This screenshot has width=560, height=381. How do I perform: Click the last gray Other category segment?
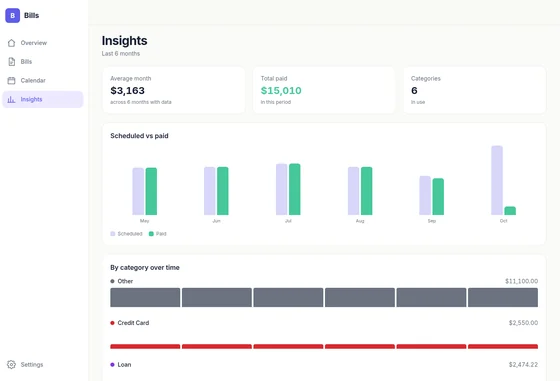(x=503, y=297)
